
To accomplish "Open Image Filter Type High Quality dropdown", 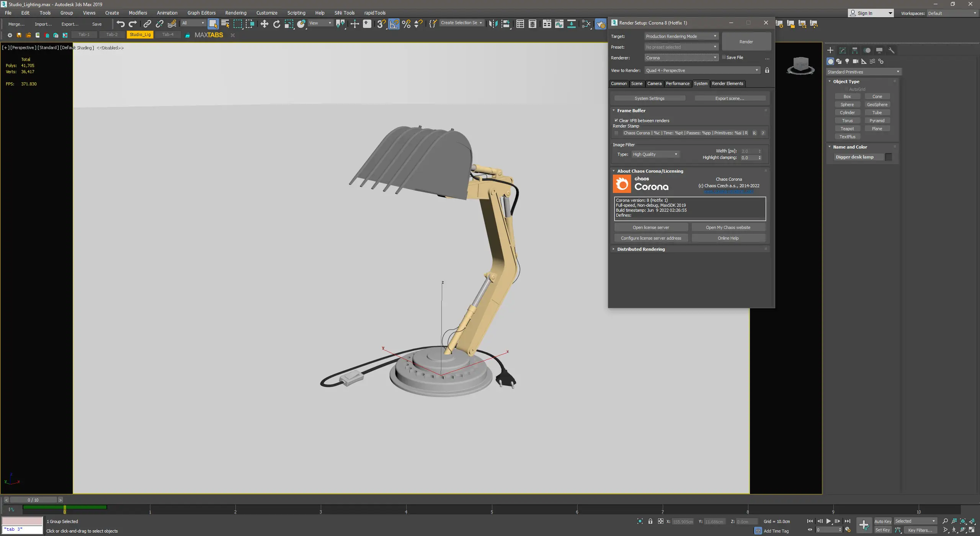I will coord(655,154).
